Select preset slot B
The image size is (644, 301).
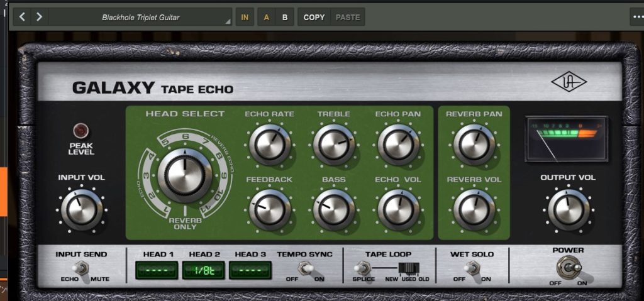pos(284,17)
